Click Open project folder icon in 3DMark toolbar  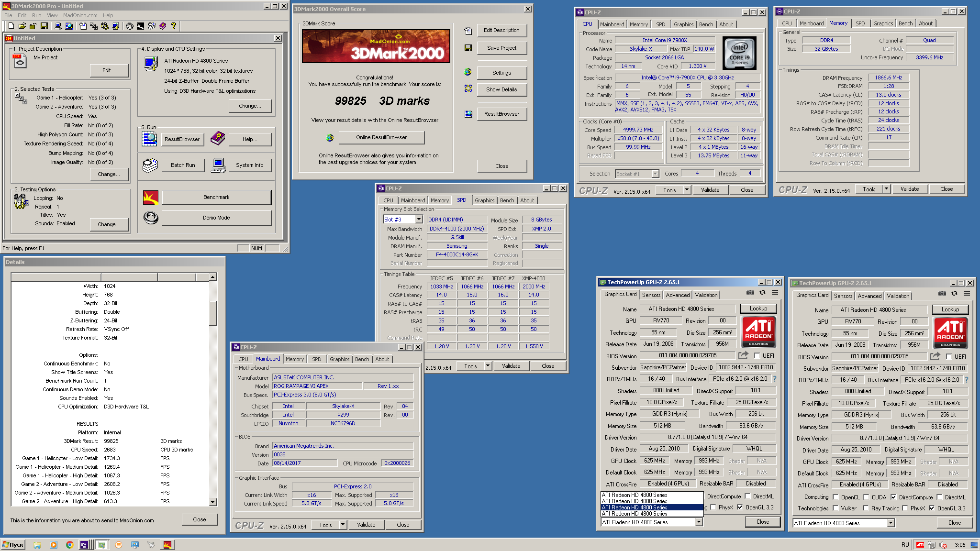(x=22, y=26)
